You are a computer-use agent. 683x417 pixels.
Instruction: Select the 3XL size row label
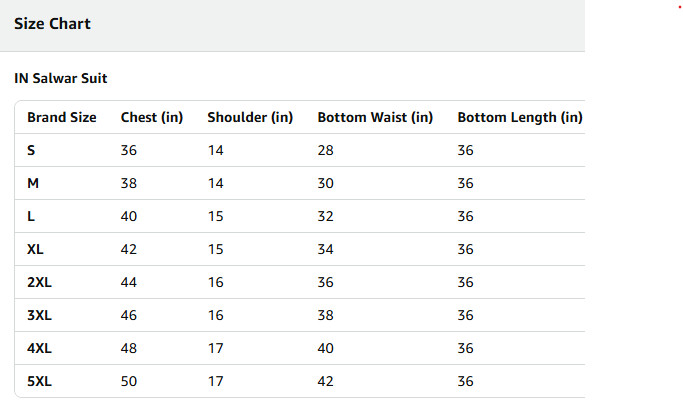pyautogui.click(x=39, y=315)
